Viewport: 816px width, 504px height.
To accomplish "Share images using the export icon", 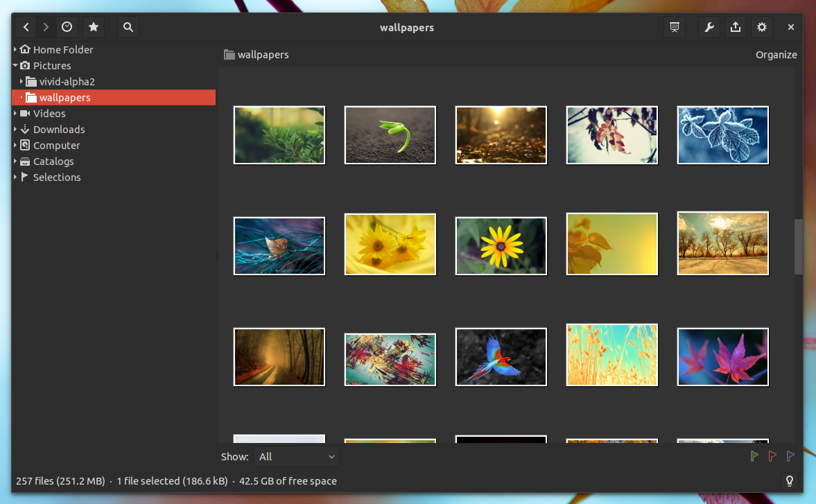I will pos(735,27).
